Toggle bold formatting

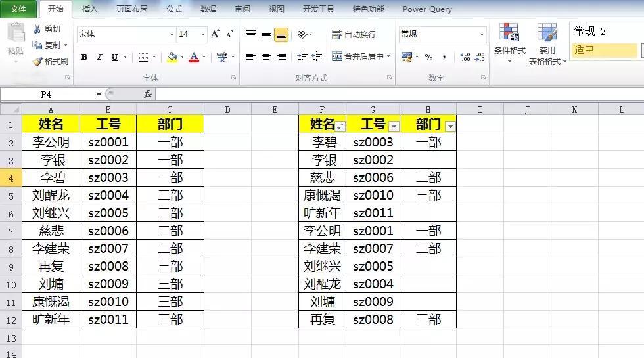[84, 57]
